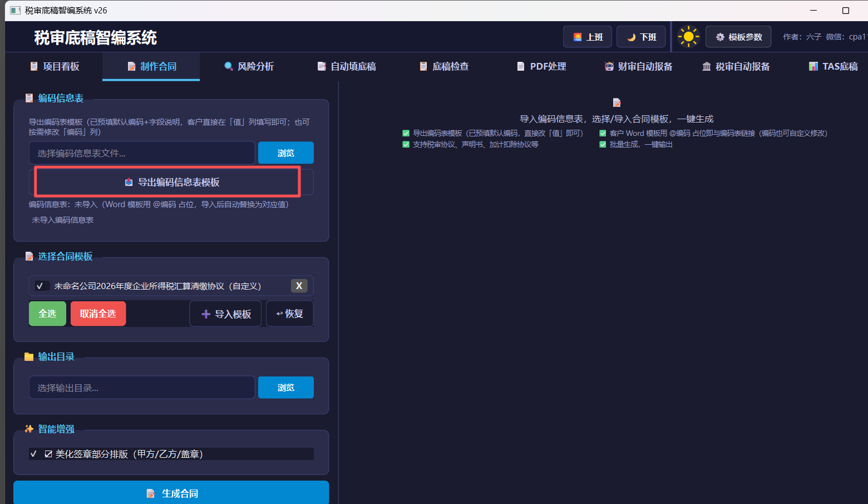Click the 恢复 button
This screenshot has height=504, width=868.
(289, 314)
